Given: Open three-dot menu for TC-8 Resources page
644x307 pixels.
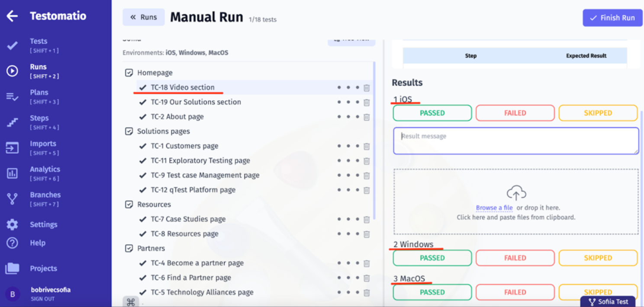Looking at the screenshot, I should pyautogui.click(x=348, y=234).
